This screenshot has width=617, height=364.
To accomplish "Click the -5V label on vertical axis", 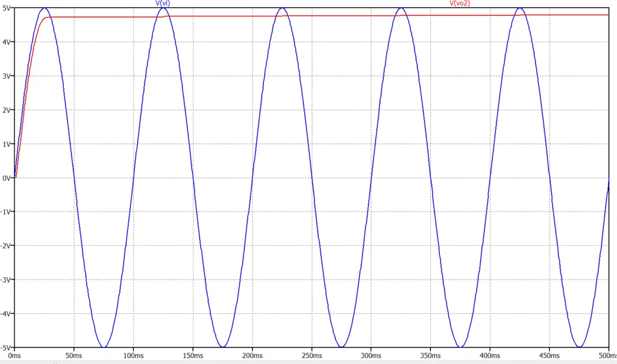I will (x=5, y=348).
